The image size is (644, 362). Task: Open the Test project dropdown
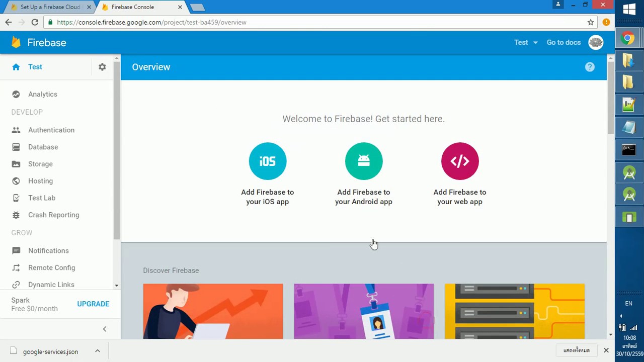pyautogui.click(x=526, y=42)
